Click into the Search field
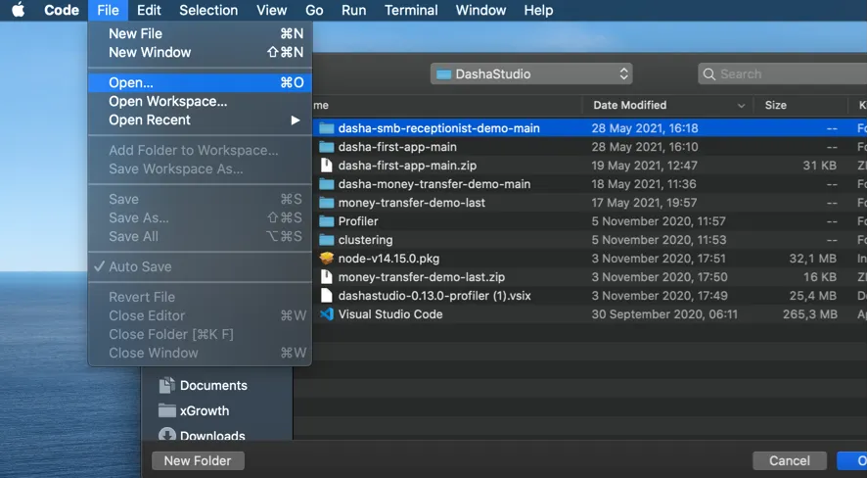The width and height of the screenshot is (868, 478). (x=783, y=73)
